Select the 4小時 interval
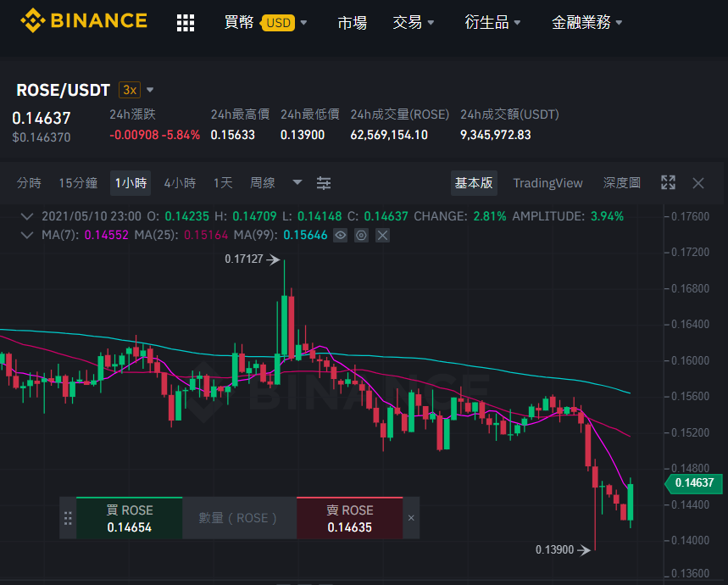Image resolution: width=728 pixels, height=585 pixels. 180,183
